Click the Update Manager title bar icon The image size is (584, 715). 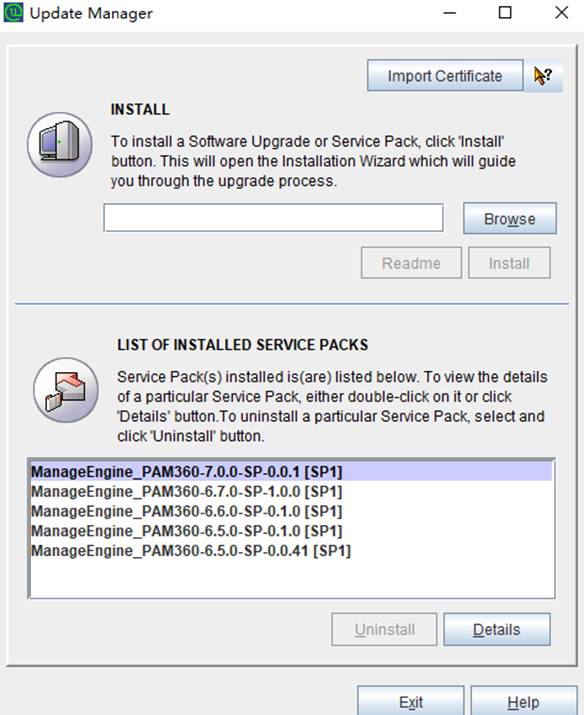(13, 13)
